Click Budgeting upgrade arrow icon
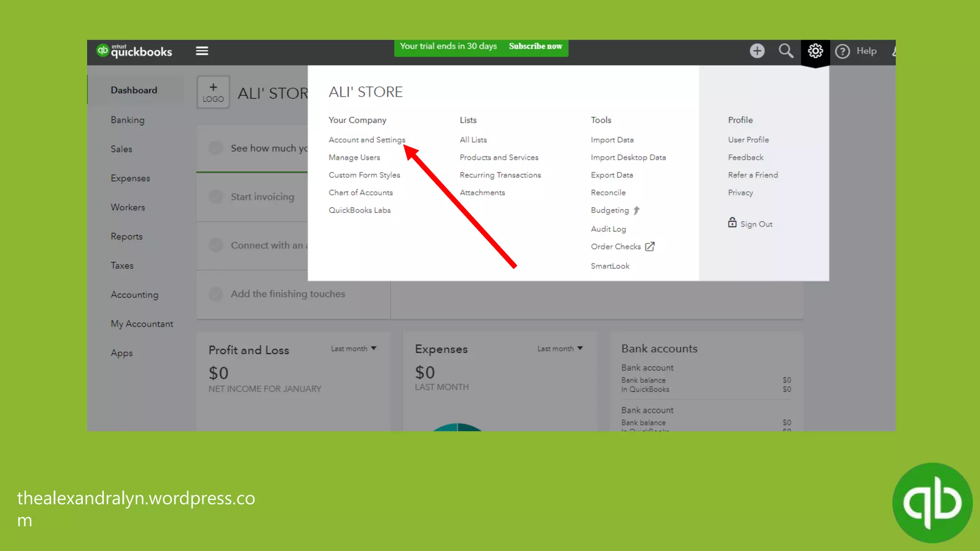 636,210
